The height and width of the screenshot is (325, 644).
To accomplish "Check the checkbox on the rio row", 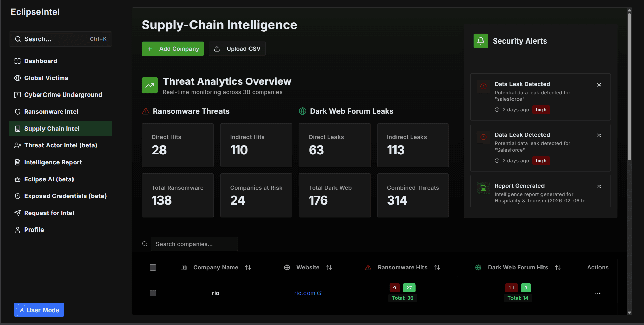I will click(x=153, y=293).
